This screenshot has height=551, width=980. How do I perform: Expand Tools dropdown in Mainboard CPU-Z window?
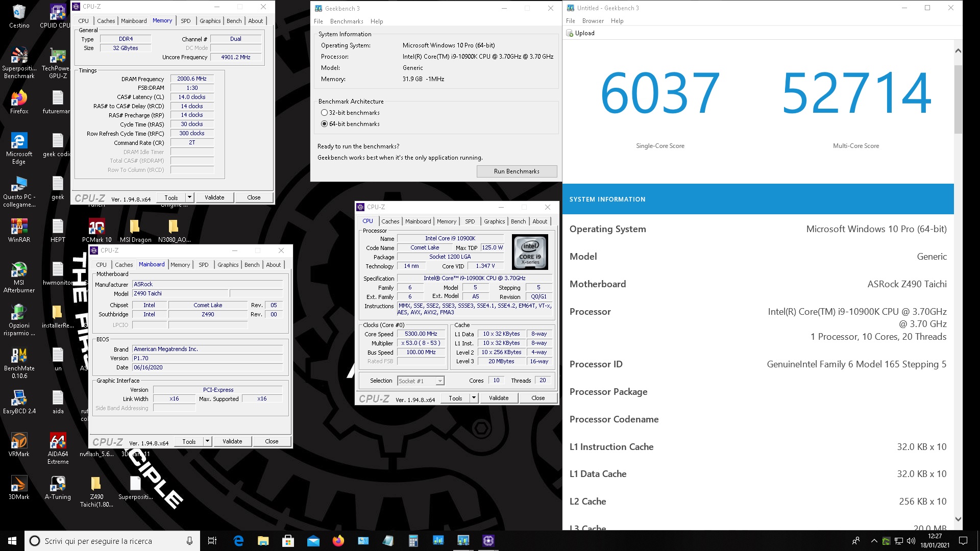pyautogui.click(x=207, y=441)
